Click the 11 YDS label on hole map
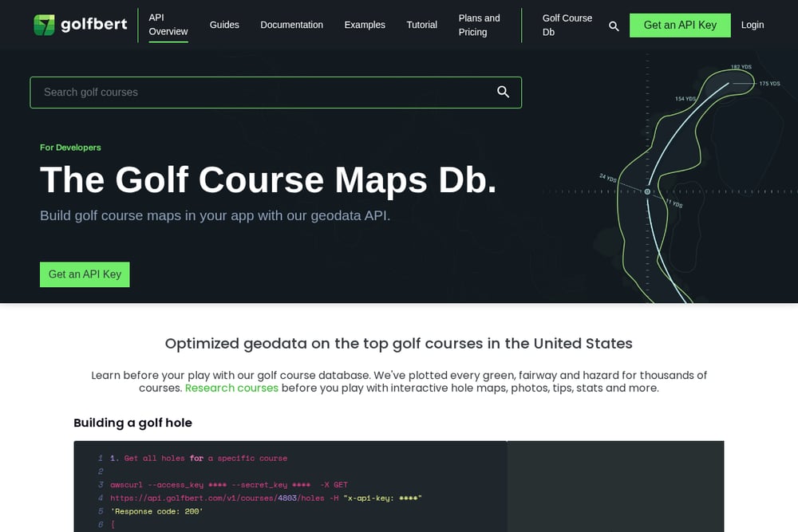798x532 pixels. [674, 203]
